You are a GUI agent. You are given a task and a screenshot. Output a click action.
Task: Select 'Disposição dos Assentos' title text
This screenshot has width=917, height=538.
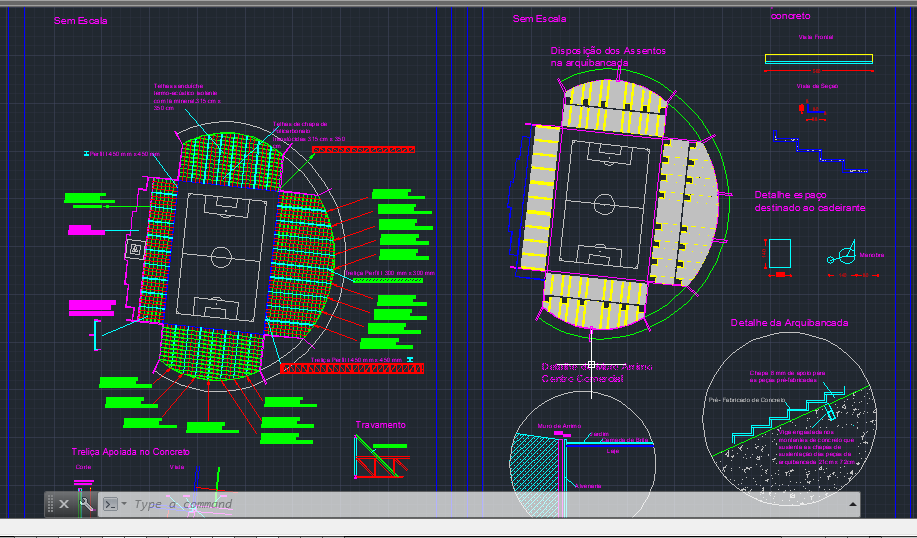607,50
